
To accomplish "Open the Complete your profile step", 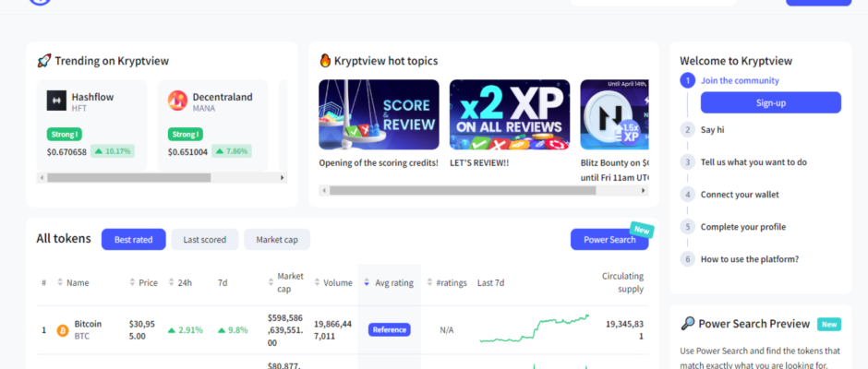I will click(743, 227).
